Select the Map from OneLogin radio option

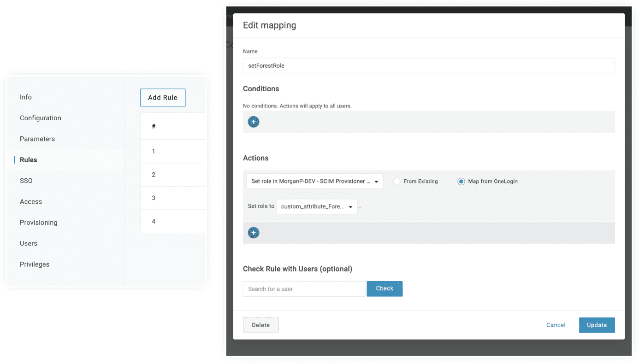pos(461,182)
